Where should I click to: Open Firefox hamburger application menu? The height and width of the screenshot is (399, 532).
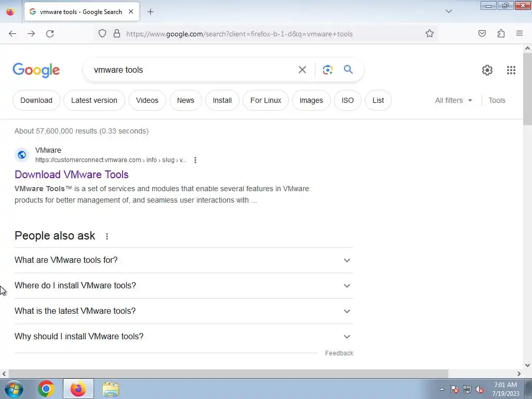(520, 33)
